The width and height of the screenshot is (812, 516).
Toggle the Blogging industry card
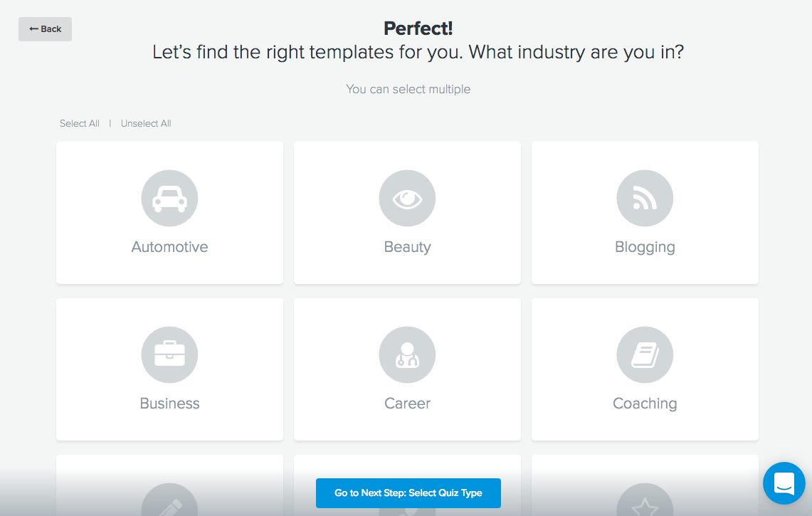(x=645, y=213)
